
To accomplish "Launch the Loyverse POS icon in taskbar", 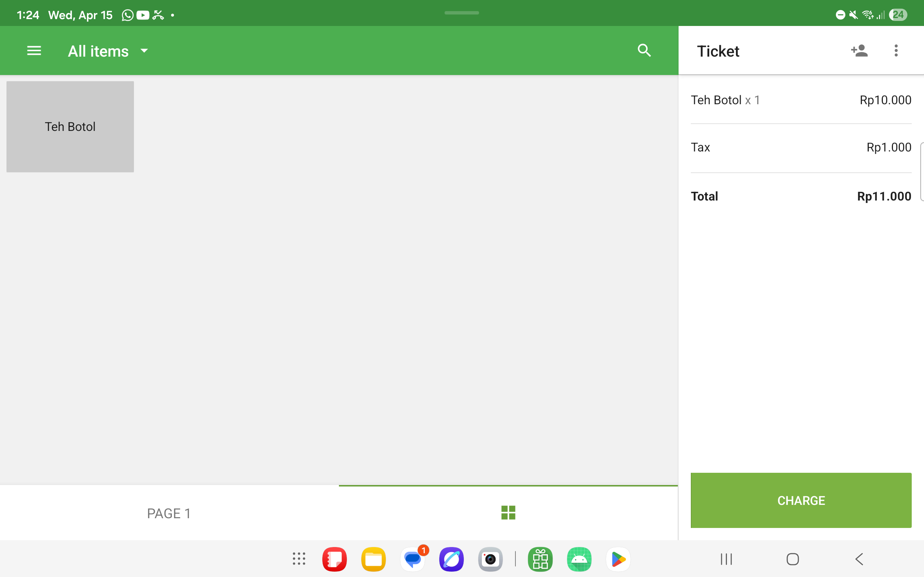I will 541,559.
